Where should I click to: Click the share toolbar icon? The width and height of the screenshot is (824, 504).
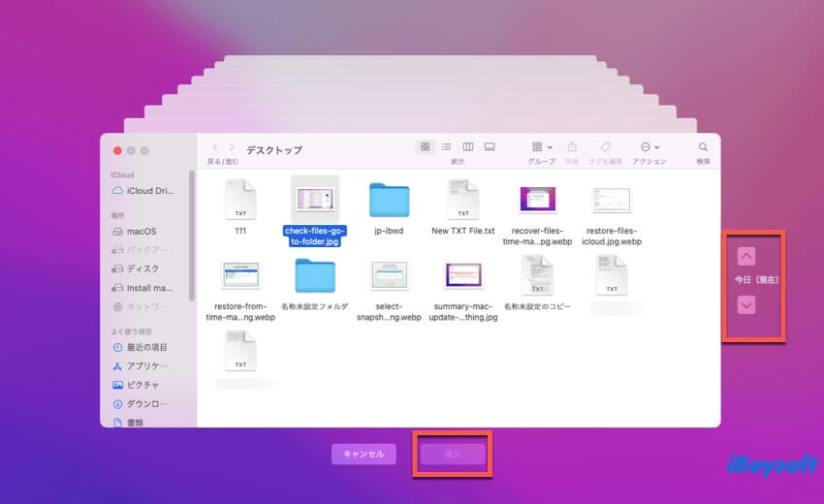point(572,146)
